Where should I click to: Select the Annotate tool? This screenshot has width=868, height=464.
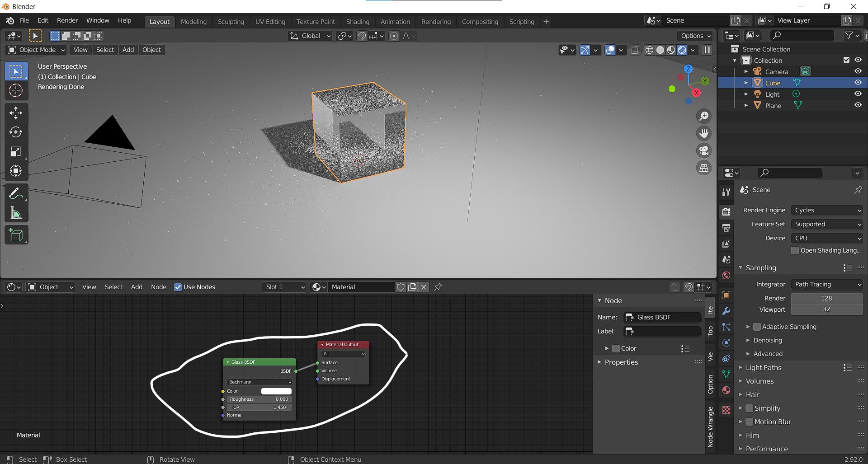(x=16, y=193)
